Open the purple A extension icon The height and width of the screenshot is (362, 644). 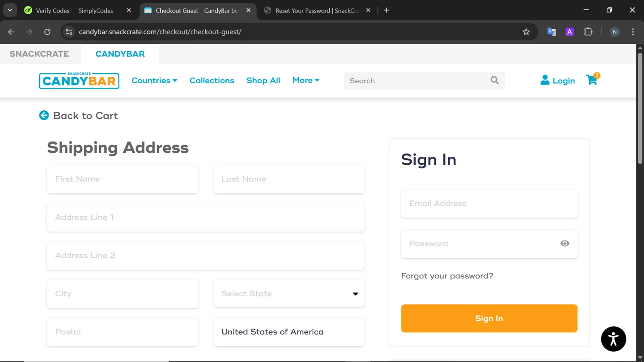click(x=570, y=32)
